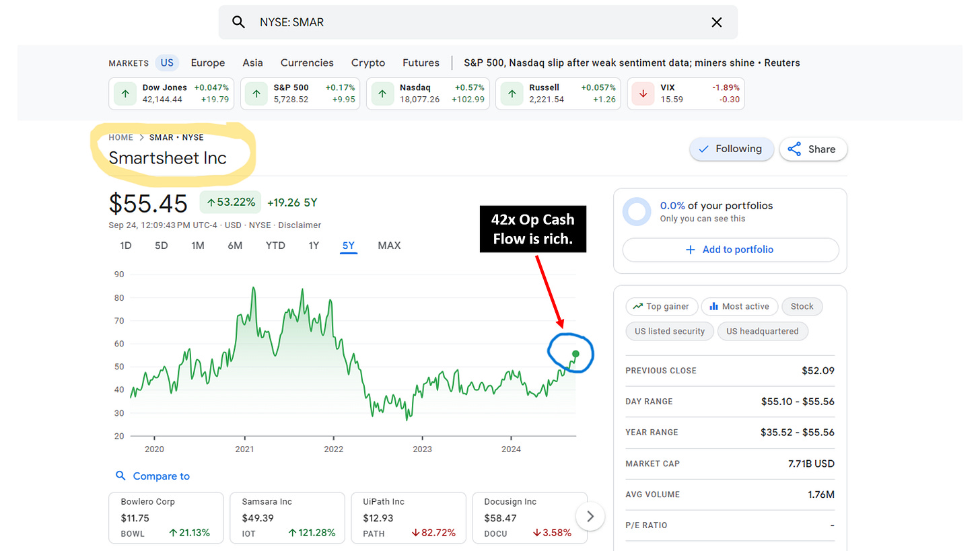Open the S&P 500 index card
Viewport: 980px width, 551px height.
point(300,94)
